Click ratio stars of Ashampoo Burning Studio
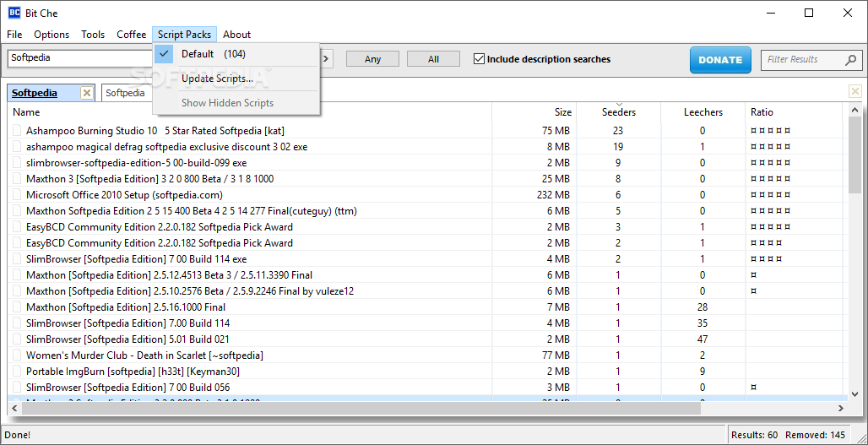 click(x=771, y=131)
